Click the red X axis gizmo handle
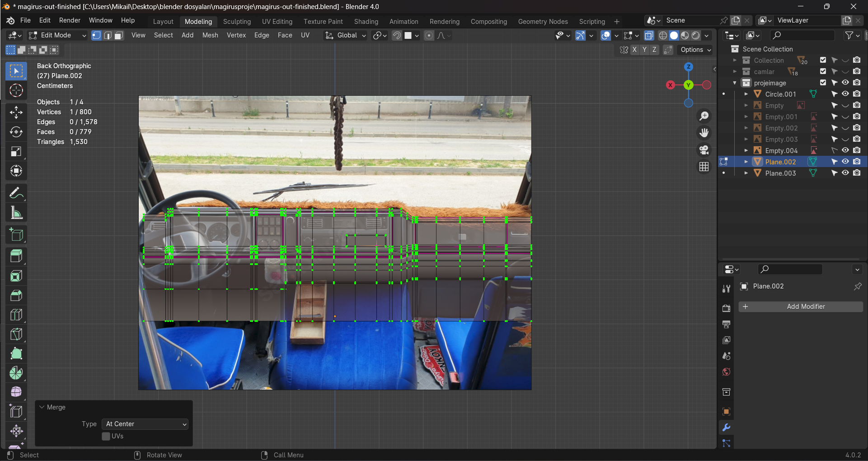 671,85
